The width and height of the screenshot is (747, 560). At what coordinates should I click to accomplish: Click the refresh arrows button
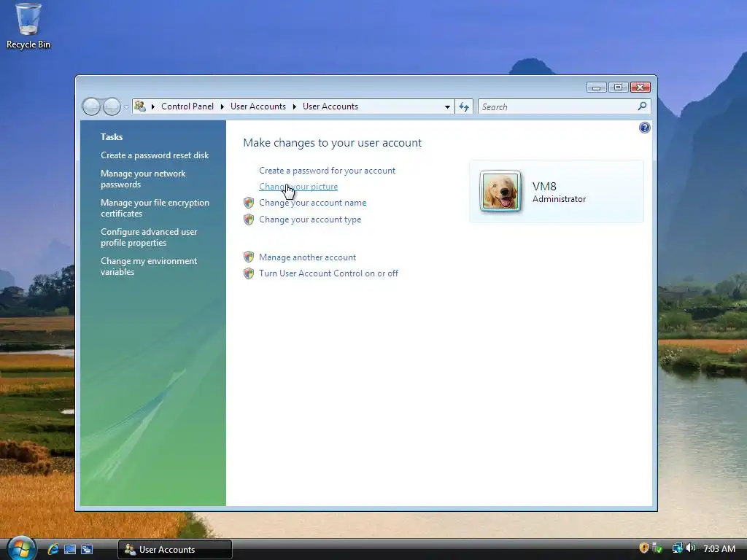[464, 106]
